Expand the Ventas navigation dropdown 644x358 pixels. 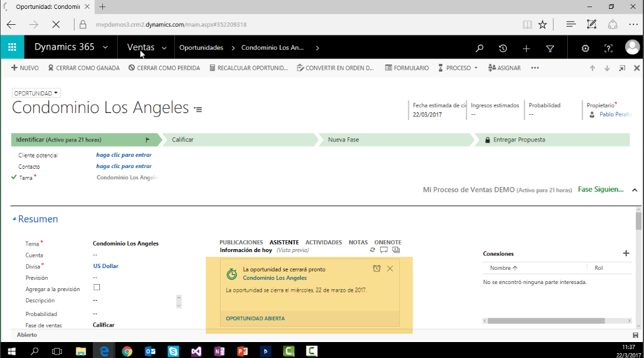click(x=164, y=48)
